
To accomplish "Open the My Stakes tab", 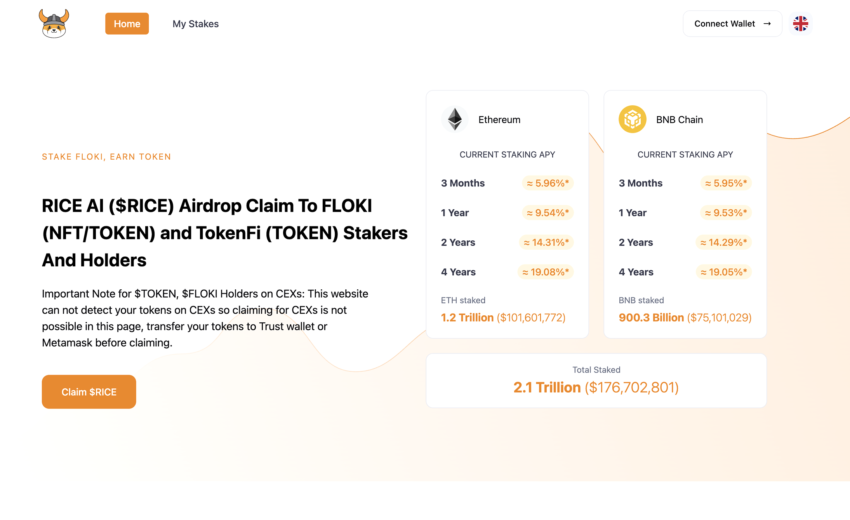I will pyautogui.click(x=195, y=24).
